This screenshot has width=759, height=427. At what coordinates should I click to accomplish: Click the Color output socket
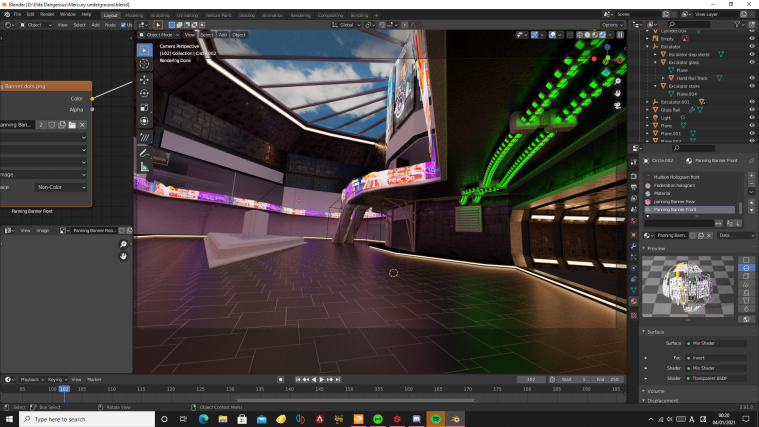[x=92, y=98]
